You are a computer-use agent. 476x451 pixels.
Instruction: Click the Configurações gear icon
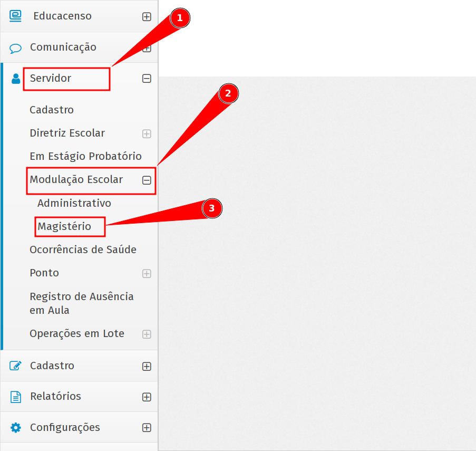pos(16,427)
